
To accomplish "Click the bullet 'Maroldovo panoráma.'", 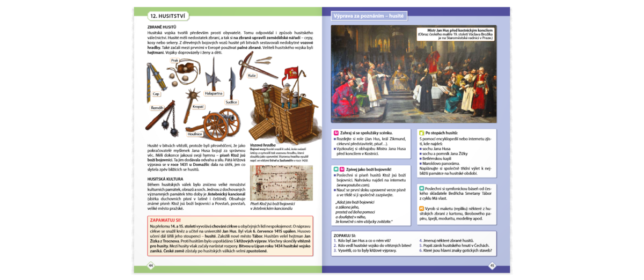I will click(441, 164).
